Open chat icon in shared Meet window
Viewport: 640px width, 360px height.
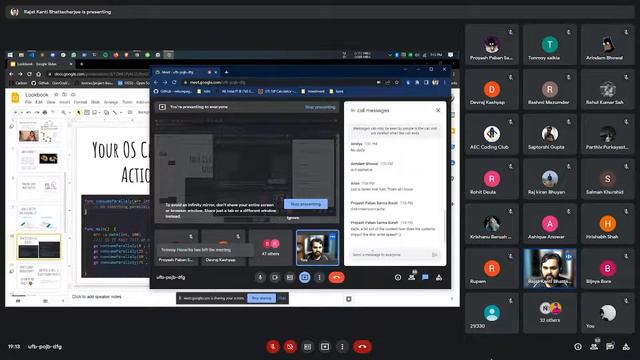coord(425,277)
